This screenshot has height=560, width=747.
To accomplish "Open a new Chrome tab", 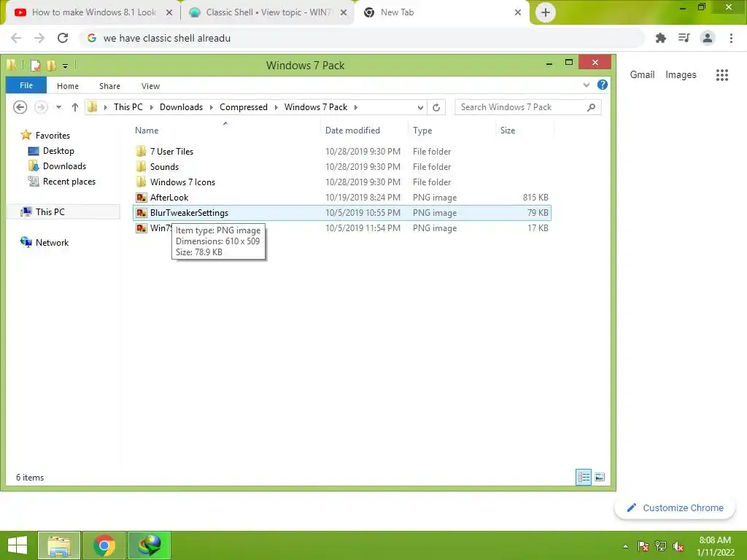I will (x=546, y=12).
